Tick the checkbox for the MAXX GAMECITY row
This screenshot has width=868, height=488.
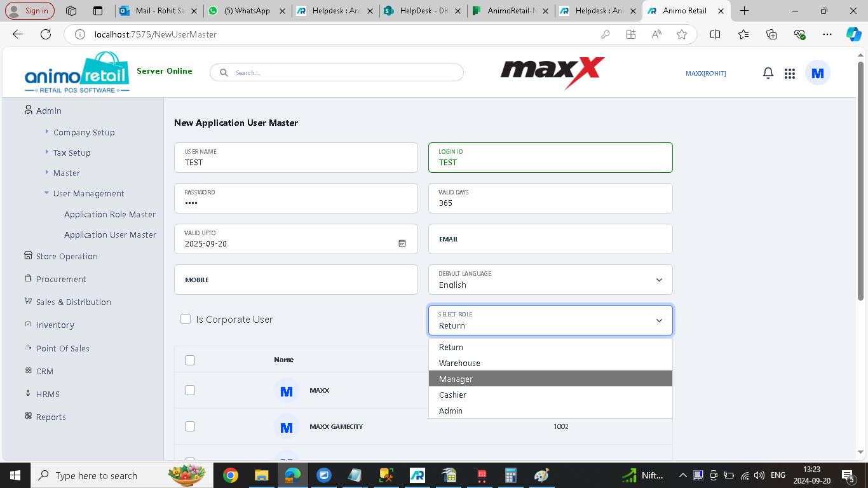[x=190, y=426]
